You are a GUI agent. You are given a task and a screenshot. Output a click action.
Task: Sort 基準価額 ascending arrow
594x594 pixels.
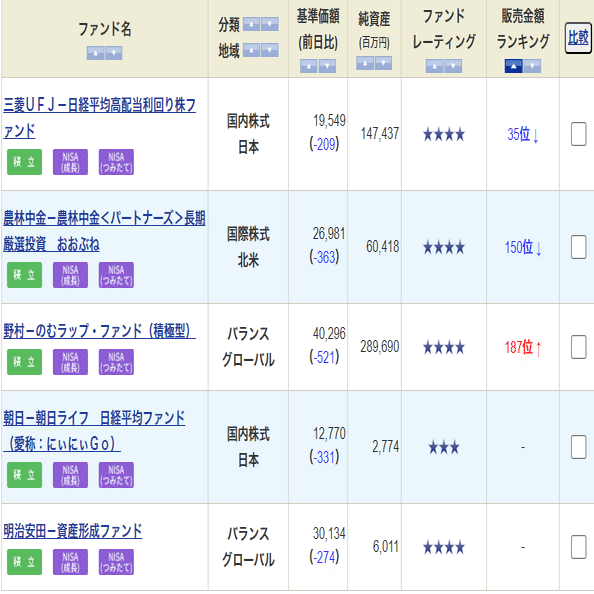pos(309,66)
